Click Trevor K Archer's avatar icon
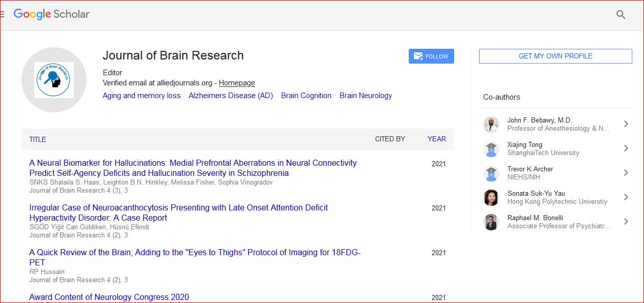 pos(491,173)
